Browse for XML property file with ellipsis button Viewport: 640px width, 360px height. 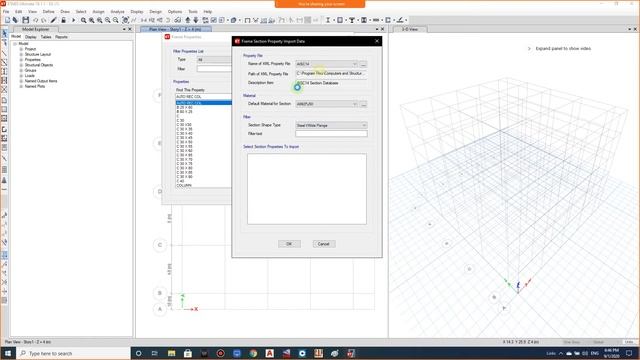[x=363, y=64]
